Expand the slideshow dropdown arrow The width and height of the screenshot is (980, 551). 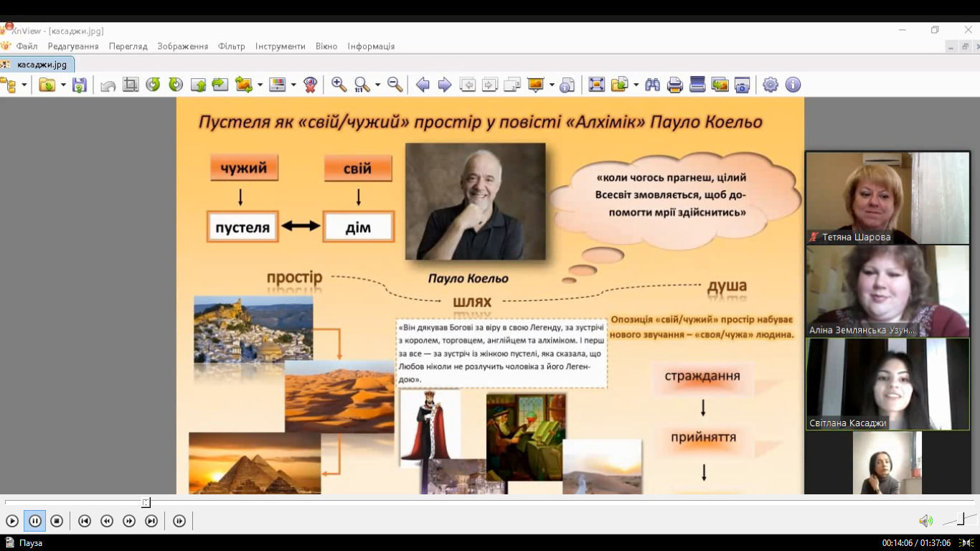pyautogui.click(x=552, y=85)
